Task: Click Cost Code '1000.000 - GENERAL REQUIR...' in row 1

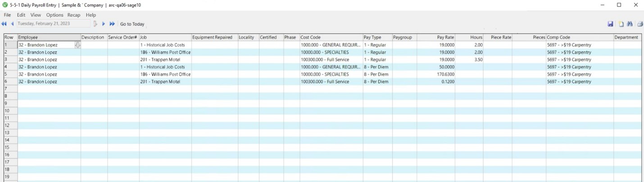Action: tap(331, 45)
